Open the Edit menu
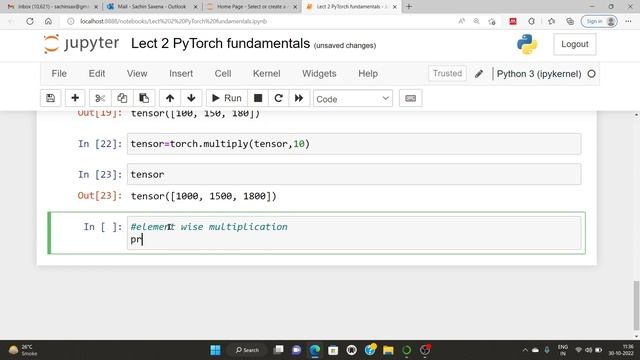The width and height of the screenshot is (640, 360). pyautogui.click(x=97, y=74)
